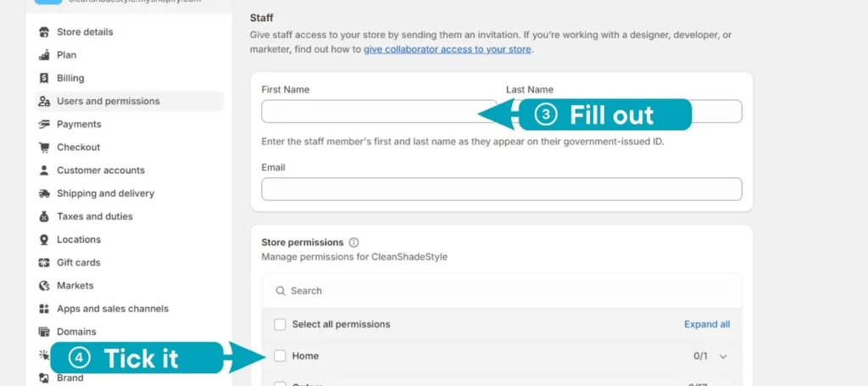Tick the Home permission checkbox
The height and width of the screenshot is (386, 868).
[280, 356]
